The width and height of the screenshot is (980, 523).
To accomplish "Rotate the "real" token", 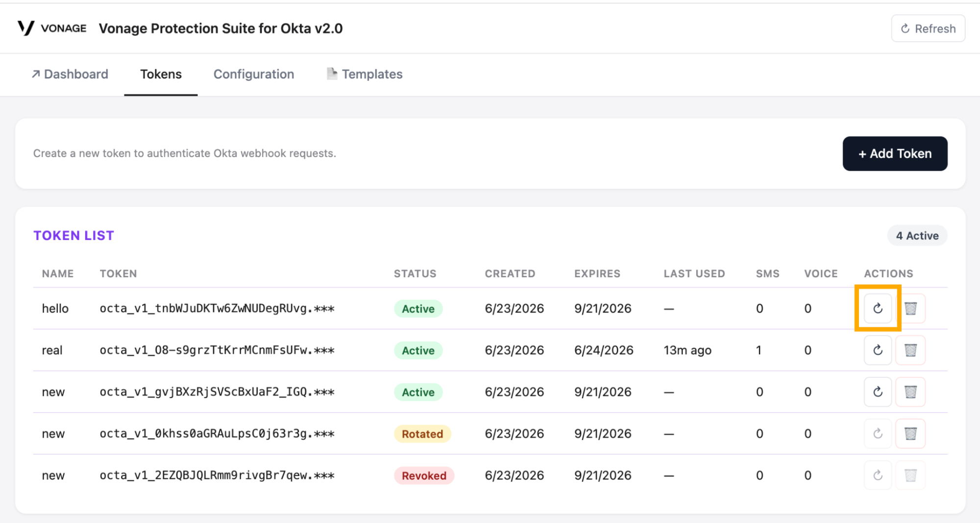I will click(x=878, y=350).
